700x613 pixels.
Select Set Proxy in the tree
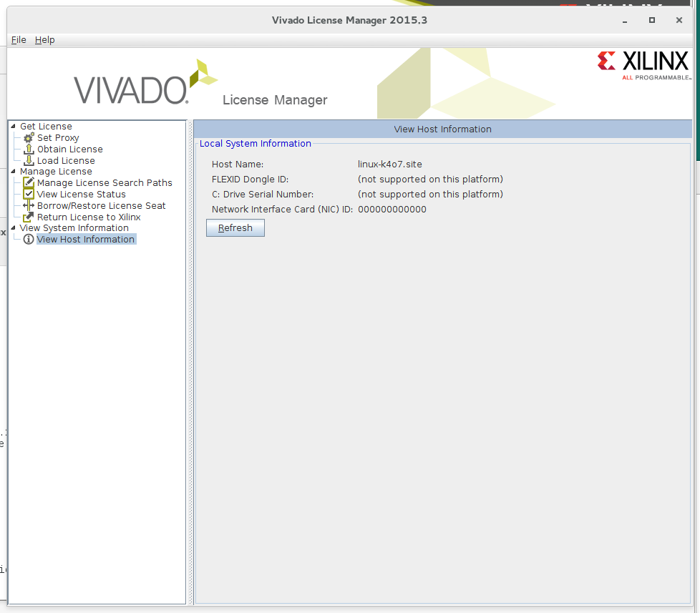[x=58, y=137]
